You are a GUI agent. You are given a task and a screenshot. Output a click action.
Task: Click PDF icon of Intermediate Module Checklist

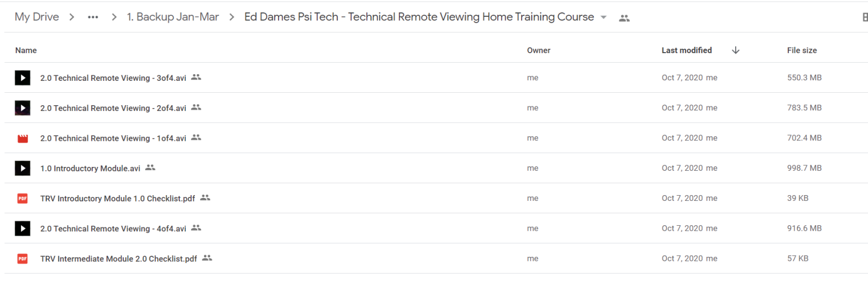tap(23, 259)
